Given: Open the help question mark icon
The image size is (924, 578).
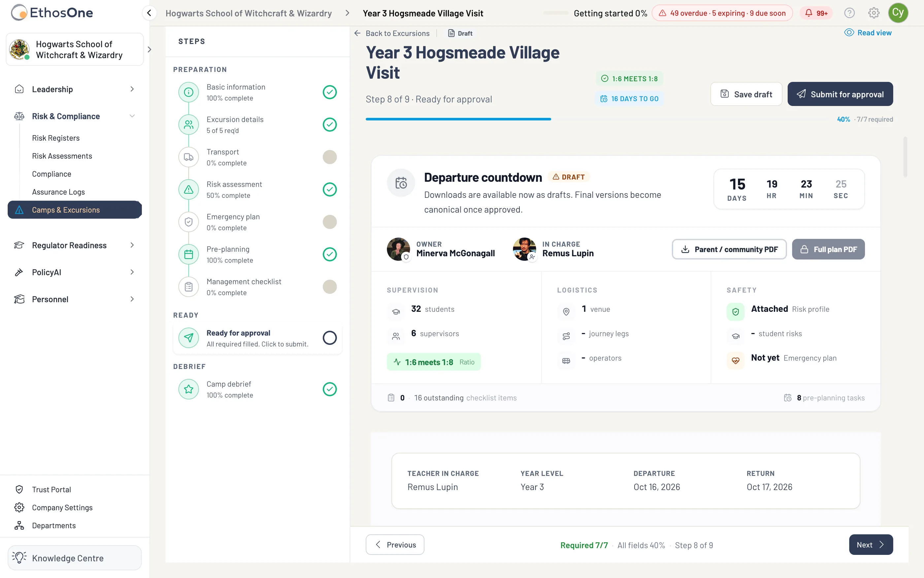Looking at the screenshot, I should click(849, 13).
